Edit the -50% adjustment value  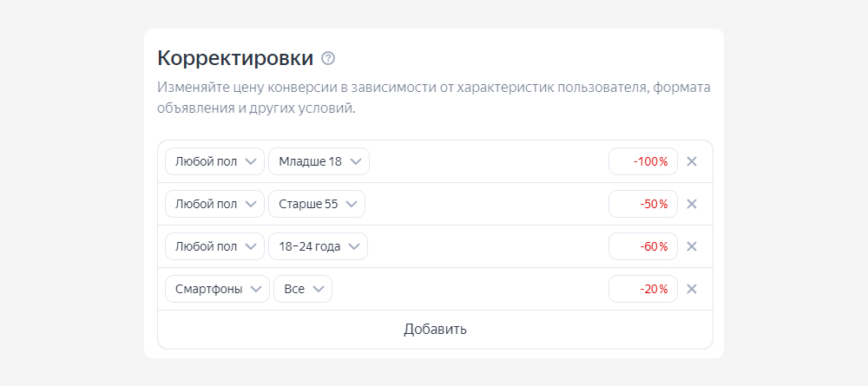tap(643, 204)
